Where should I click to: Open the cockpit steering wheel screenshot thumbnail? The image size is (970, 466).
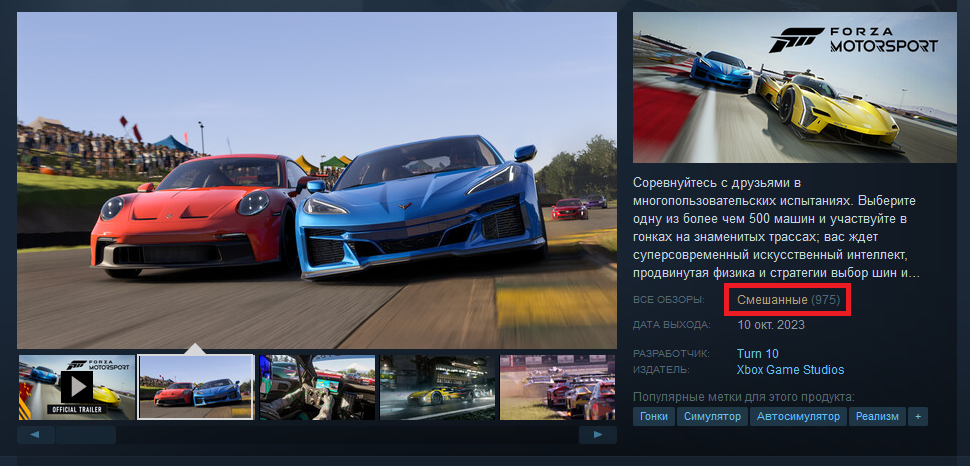tap(317, 387)
